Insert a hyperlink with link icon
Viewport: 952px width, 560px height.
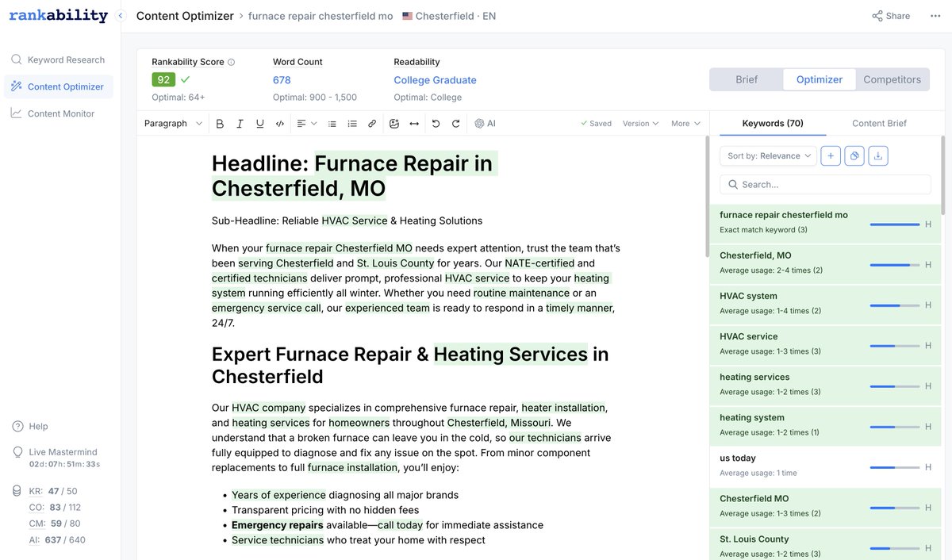[372, 124]
